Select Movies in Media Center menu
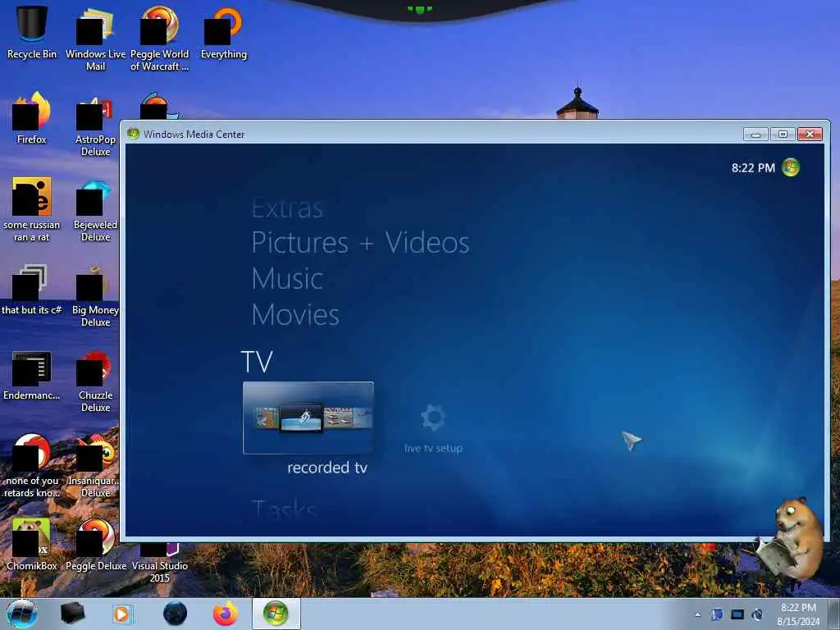The height and width of the screenshot is (630, 840). coord(295,314)
